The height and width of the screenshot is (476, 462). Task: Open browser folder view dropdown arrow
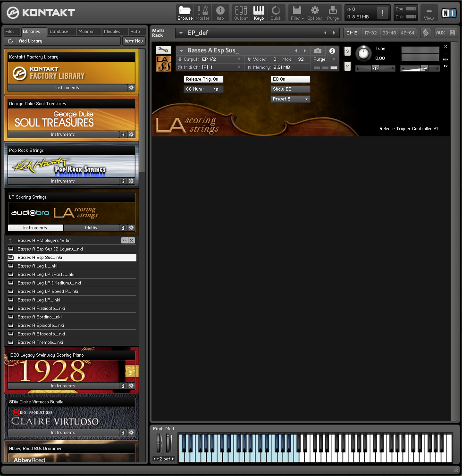pyautogui.click(x=124, y=241)
